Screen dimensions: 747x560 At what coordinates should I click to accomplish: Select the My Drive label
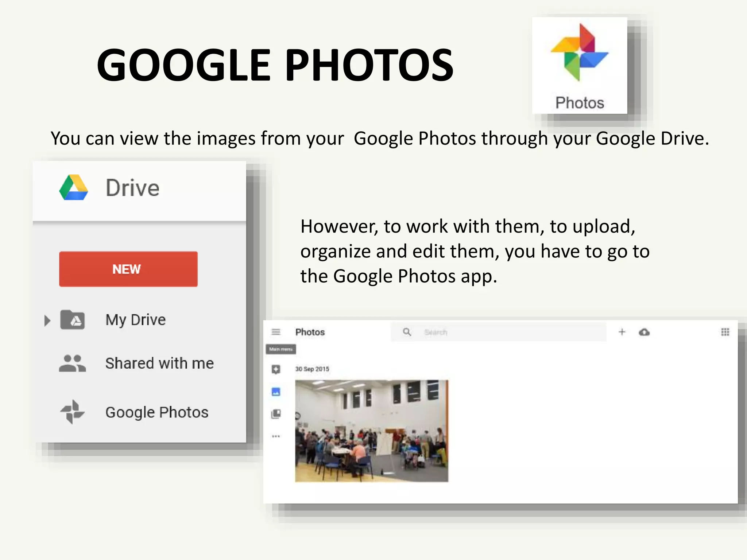pyautogui.click(x=136, y=320)
